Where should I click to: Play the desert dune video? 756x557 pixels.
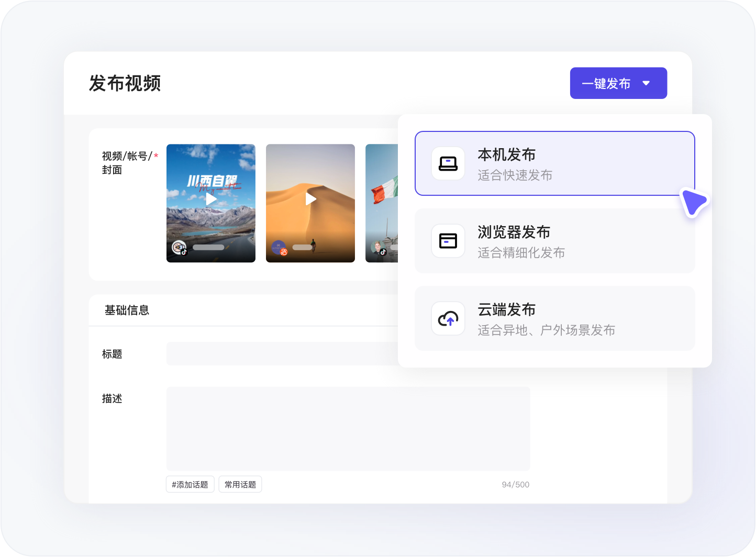coord(311,199)
